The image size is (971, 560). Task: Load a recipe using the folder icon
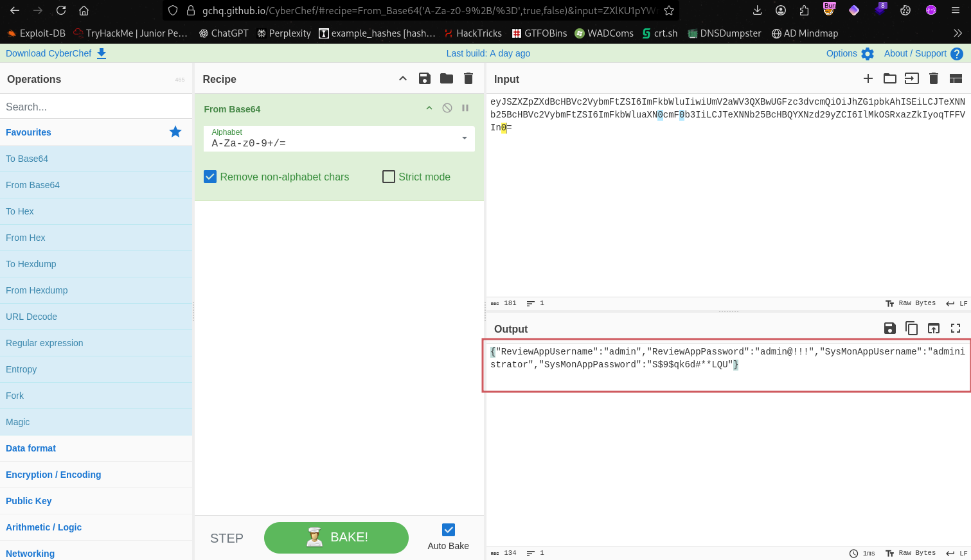tap(447, 78)
